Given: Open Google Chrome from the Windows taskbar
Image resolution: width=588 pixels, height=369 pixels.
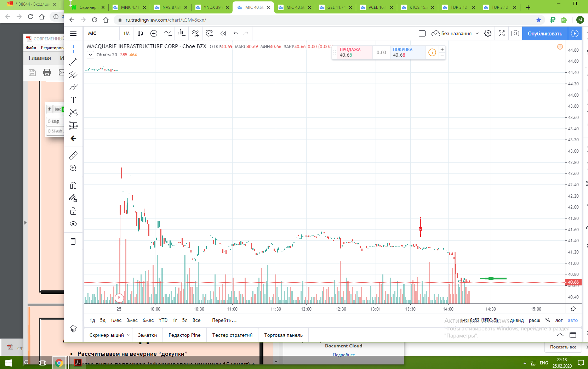Looking at the screenshot, I should tap(59, 363).
